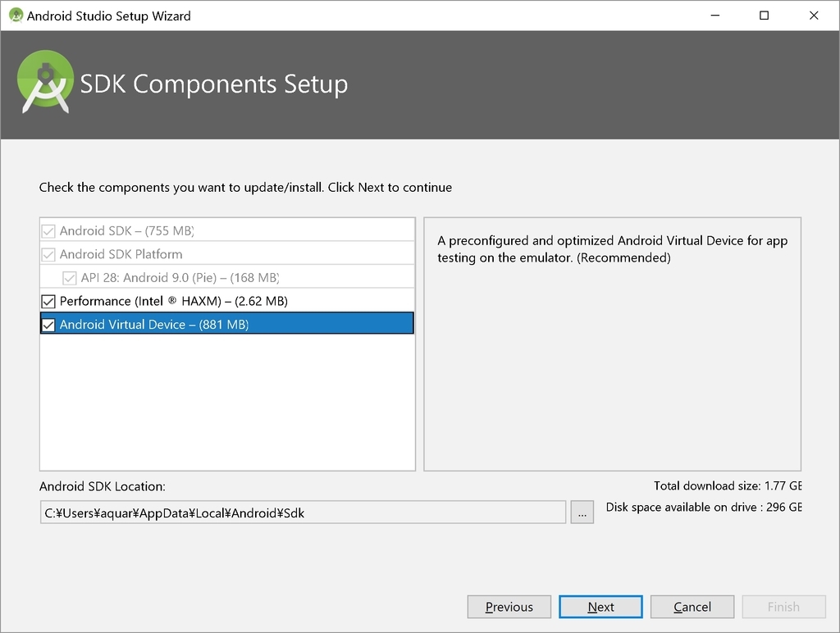Select the Android SDK – (755 MB) row text
Viewport: 840px width, 633px height.
click(x=127, y=230)
